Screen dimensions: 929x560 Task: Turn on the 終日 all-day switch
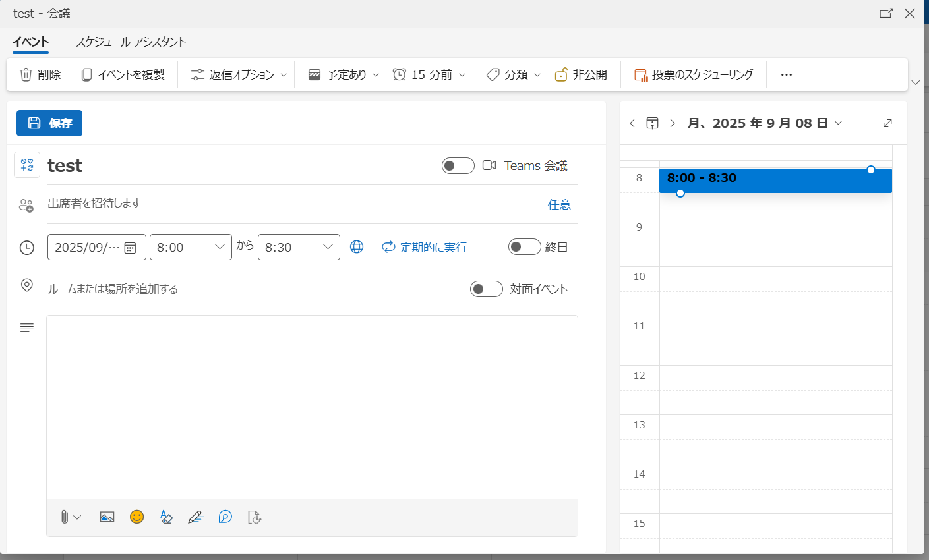point(524,246)
